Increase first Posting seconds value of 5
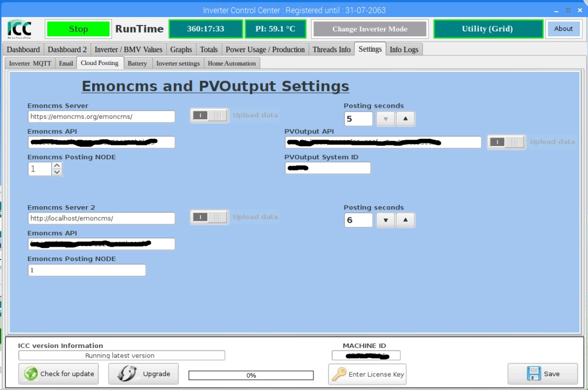Screen dimensions: 588x390 [405, 119]
